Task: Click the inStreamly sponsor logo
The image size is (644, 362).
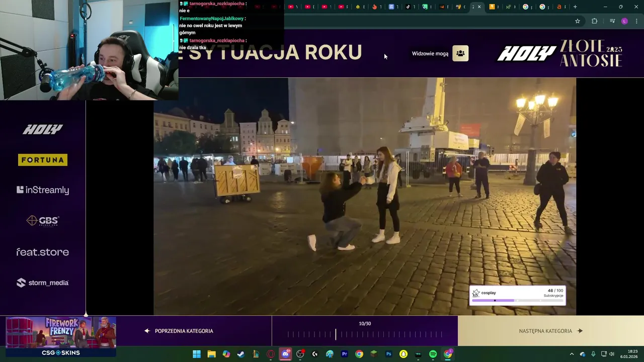Action: tap(43, 190)
